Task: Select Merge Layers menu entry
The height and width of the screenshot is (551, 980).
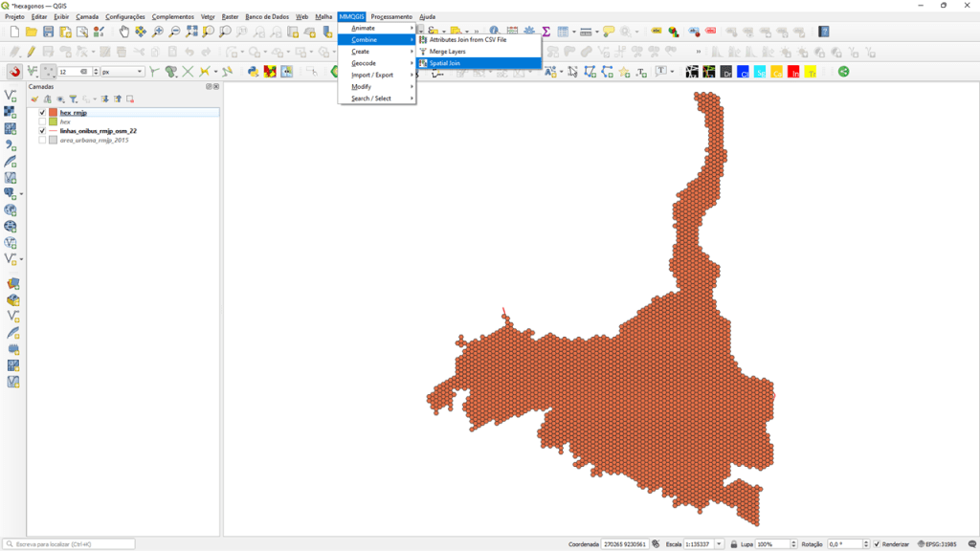Action: pos(447,52)
